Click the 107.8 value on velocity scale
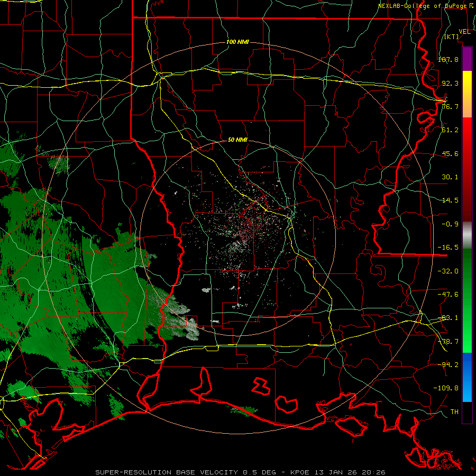The image size is (476, 476). pyautogui.click(x=448, y=59)
